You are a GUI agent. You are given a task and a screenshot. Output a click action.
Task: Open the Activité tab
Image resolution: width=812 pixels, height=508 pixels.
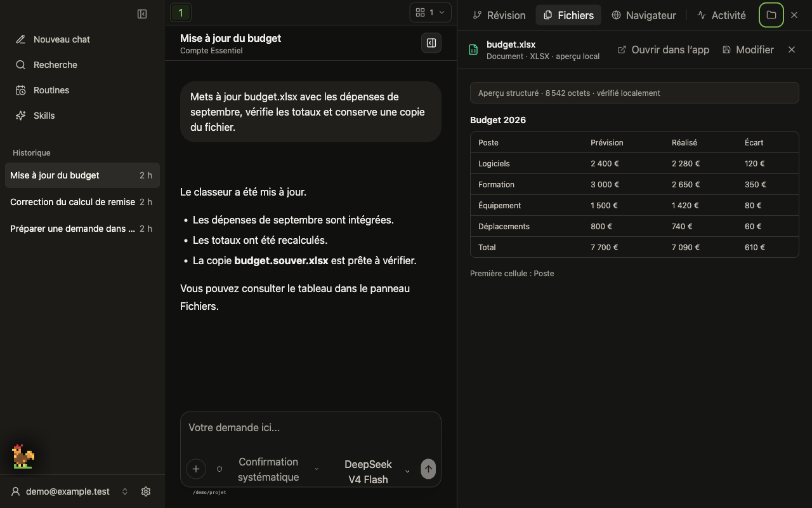pyautogui.click(x=721, y=15)
